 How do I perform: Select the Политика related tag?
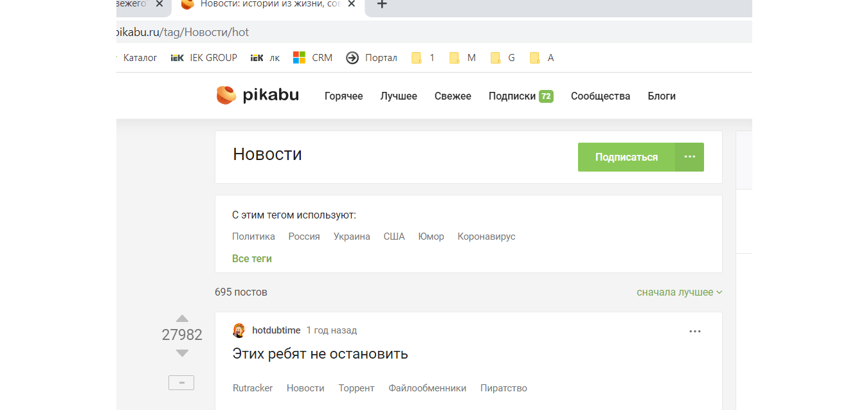tap(253, 236)
